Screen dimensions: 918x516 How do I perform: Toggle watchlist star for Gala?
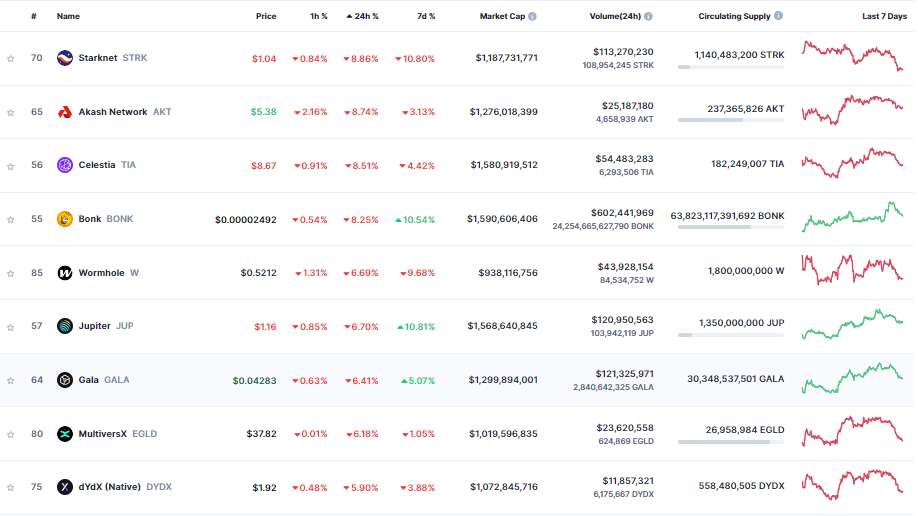(11, 381)
